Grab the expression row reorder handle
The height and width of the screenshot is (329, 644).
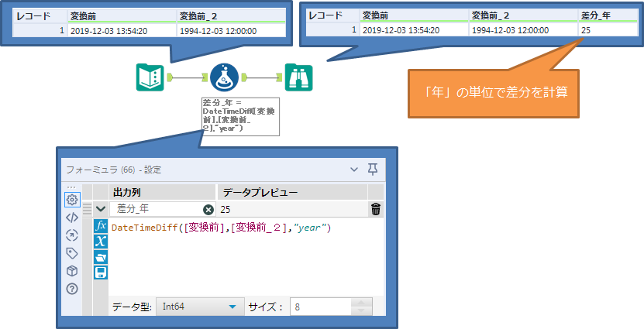(87, 209)
